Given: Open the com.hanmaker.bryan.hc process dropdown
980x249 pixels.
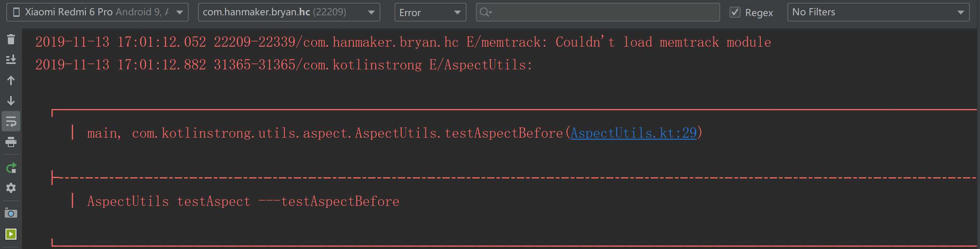Looking at the screenshot, I should [x=289, y=12].
